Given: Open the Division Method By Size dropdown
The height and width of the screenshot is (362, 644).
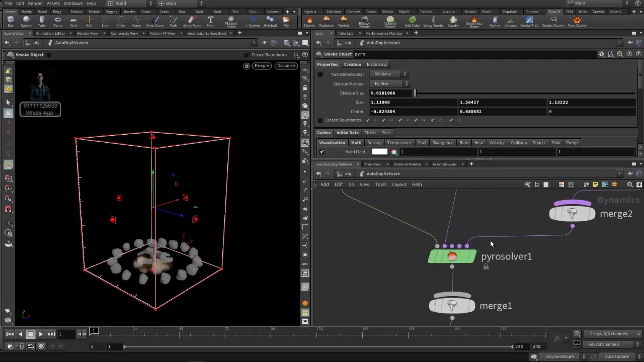Looking at the screenshot, I should (x=390, y=83).
